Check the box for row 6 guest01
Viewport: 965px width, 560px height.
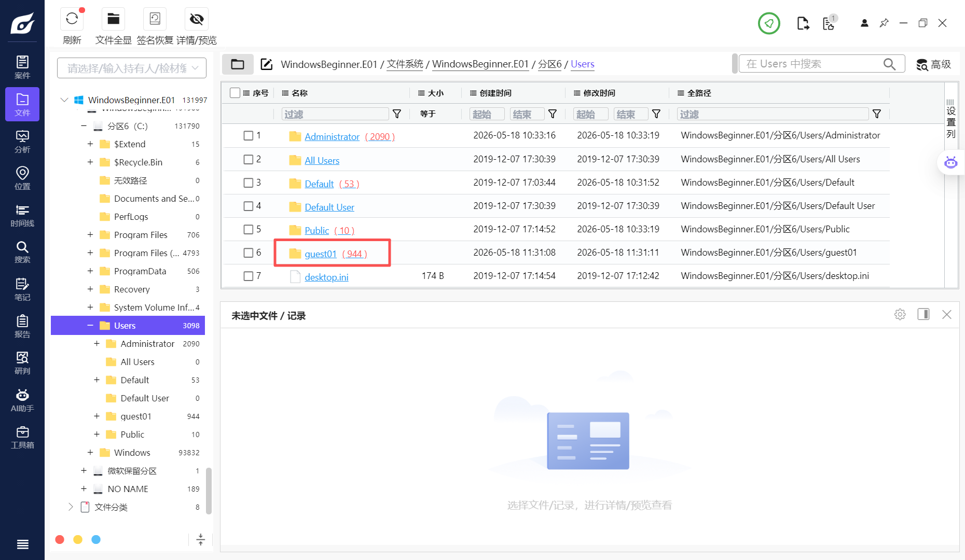[x=249, y=253]
